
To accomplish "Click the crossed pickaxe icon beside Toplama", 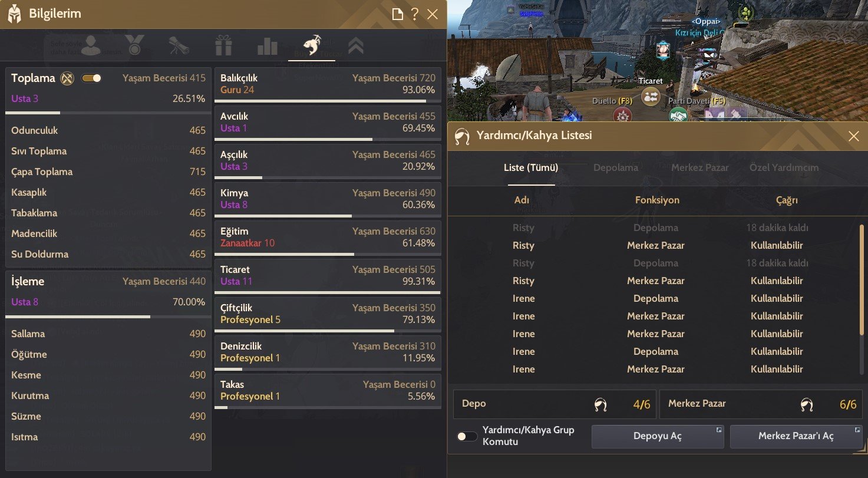I will pyautogui.click(x=68, y=78).
